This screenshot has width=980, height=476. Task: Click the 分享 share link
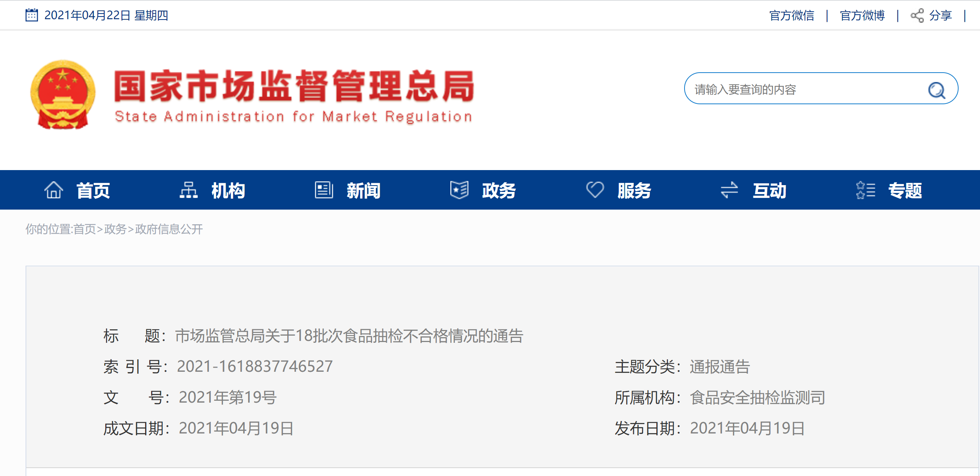941,15
